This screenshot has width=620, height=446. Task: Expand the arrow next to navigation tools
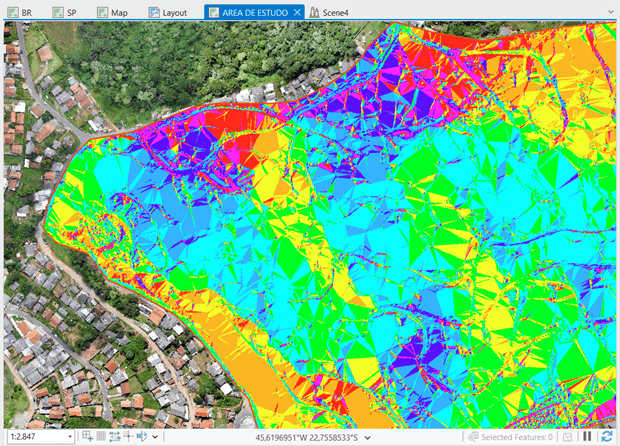coord(155,437)
